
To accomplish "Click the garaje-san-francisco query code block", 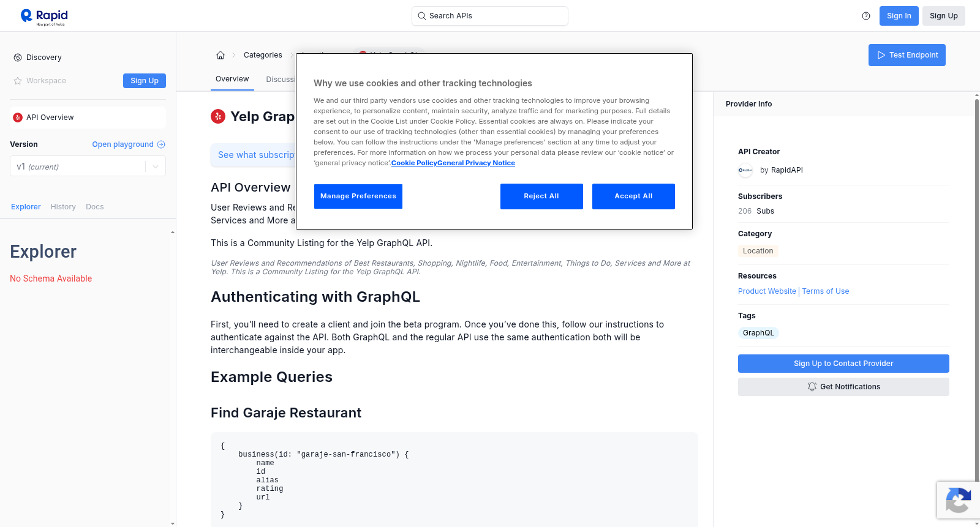I will (x=454, y=479).
